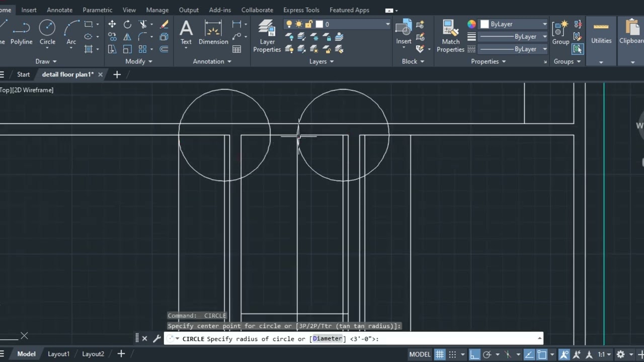The height and width of the screenshot is (362, 644).
Task: Click the object color wheel icon
Action: click(471, 24)
